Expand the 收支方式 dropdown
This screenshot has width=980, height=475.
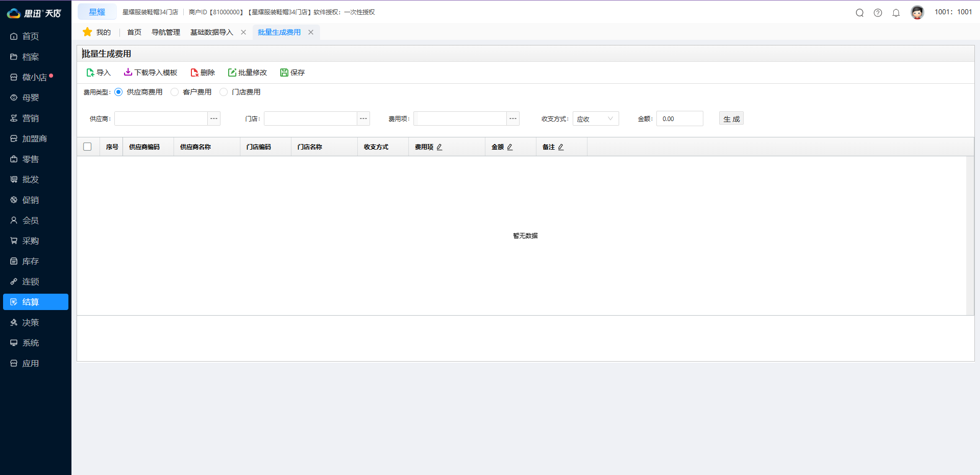[596, 118]
